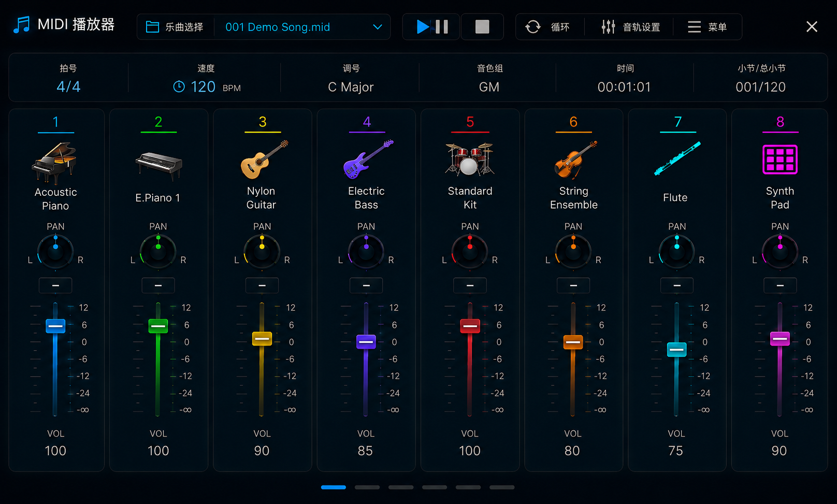Open the Standard Kit drum icon
Screen dimensions: 837x504
470,159
